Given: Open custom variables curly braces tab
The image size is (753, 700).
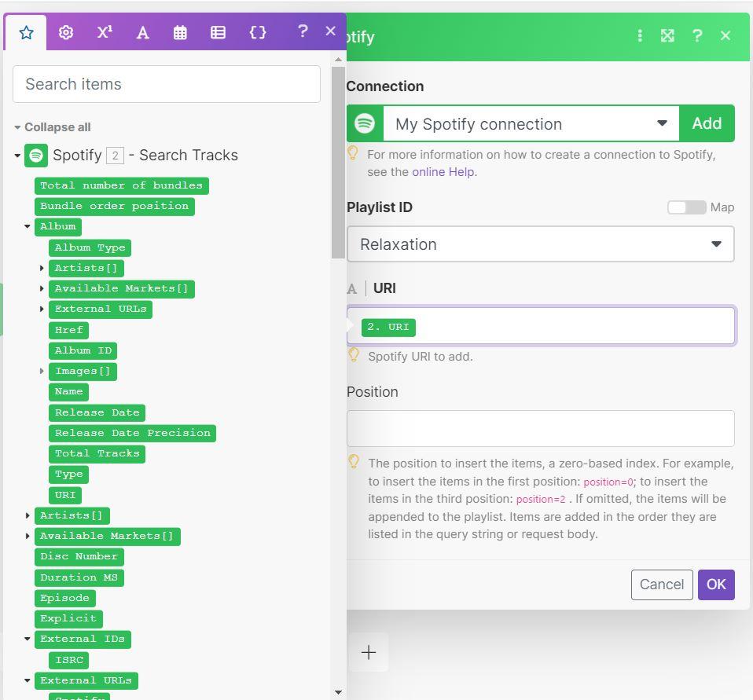Looking at the screenshot, I should tap(258, 32).
